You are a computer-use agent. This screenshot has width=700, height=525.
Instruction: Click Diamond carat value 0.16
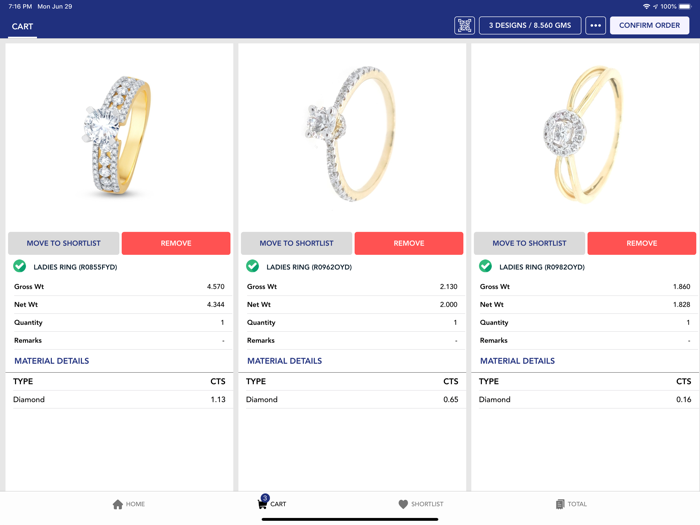click(x=683, y=400)
